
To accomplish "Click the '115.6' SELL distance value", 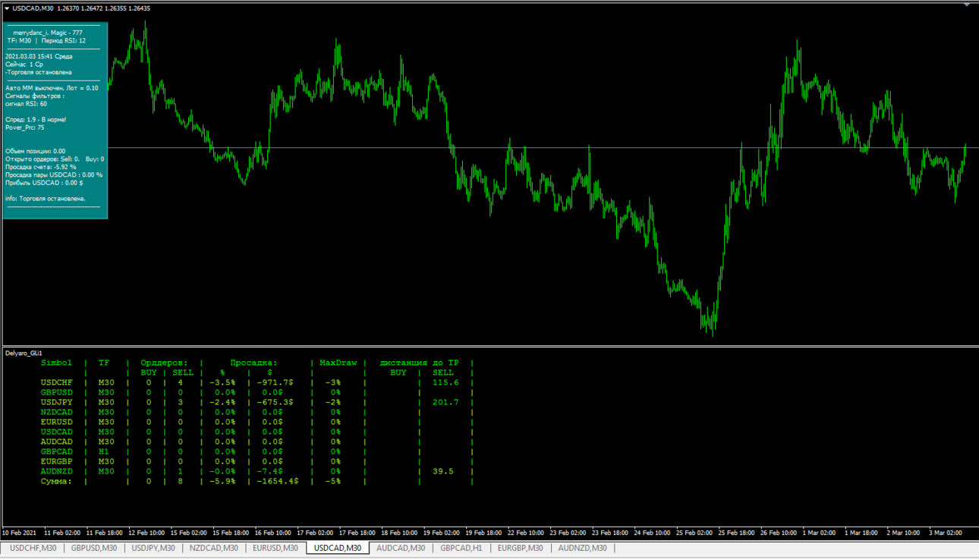I will pyautogui.click(x=445, y=382).
